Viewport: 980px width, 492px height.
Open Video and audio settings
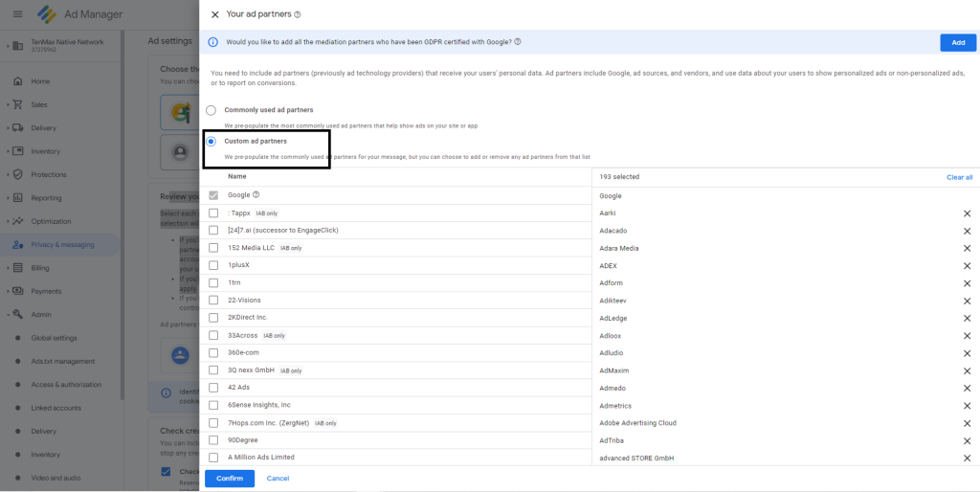(56, 479)
